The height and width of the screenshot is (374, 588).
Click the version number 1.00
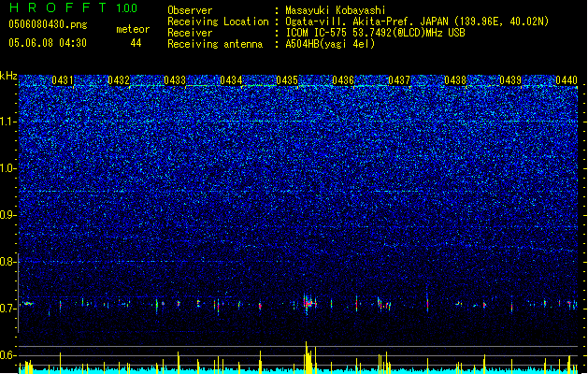127,8
